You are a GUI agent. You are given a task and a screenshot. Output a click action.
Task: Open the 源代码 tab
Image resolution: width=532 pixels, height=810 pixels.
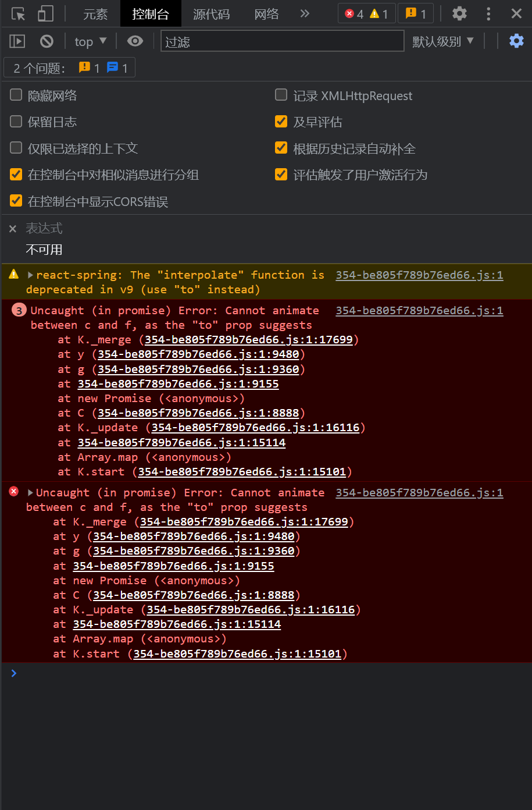point(212,14)
